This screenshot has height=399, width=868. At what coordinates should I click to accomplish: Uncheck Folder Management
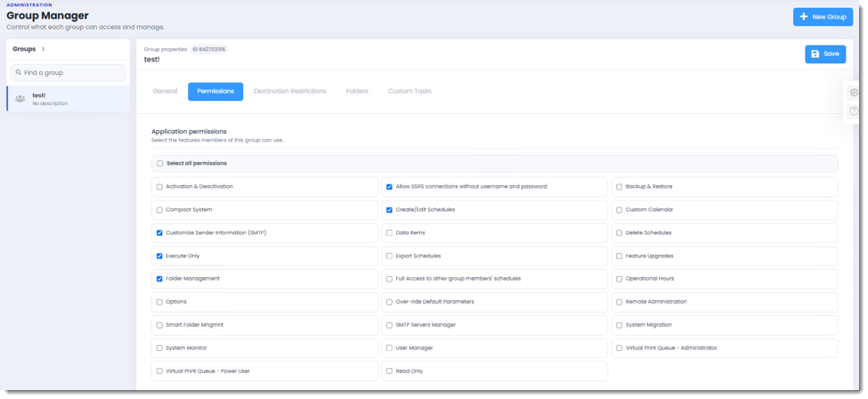(x=159, y=279)
